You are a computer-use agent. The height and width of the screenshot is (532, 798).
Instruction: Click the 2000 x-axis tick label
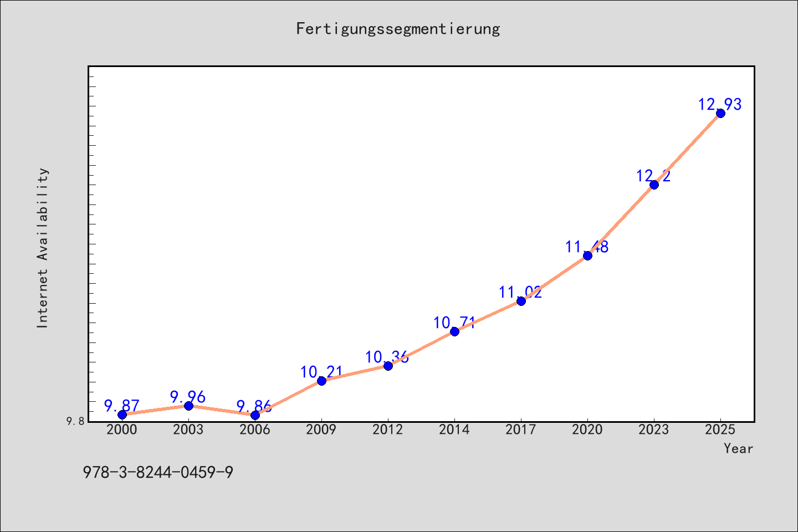[x=122, y=429]
